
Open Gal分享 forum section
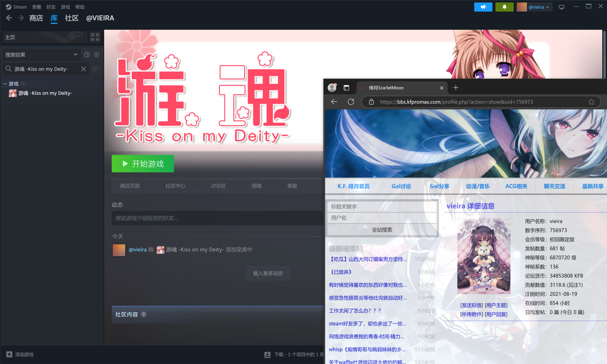439,186
